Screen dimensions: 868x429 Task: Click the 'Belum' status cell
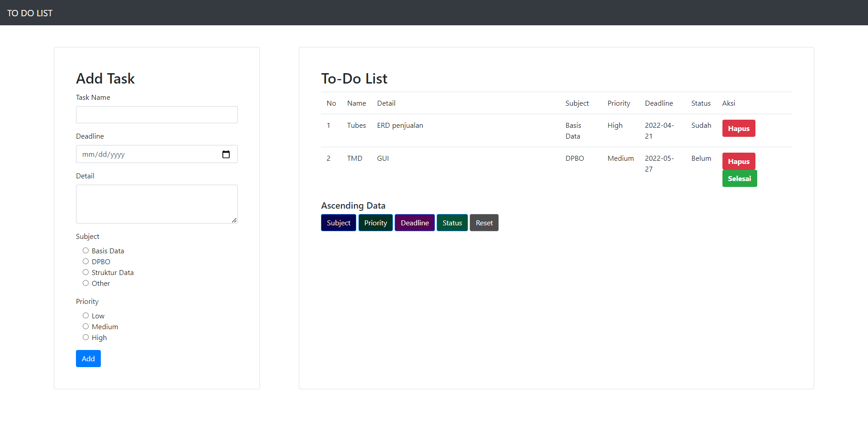click(701, 159)
